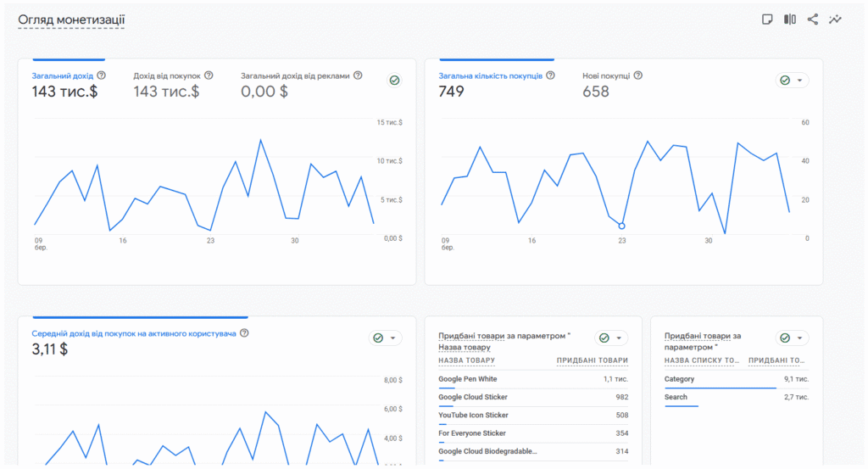
Task: Select Загальний дохід від реклами metric tab
Action: tap(301, 84)
